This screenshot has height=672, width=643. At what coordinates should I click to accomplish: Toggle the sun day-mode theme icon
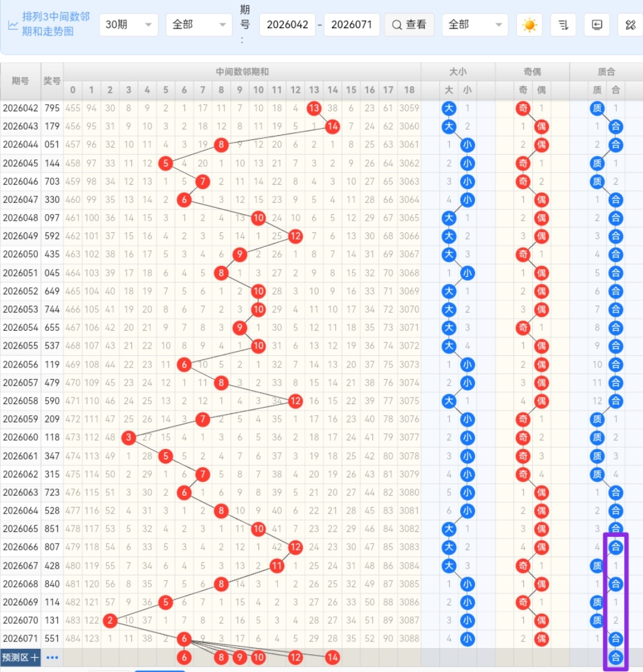pos(529,25)
